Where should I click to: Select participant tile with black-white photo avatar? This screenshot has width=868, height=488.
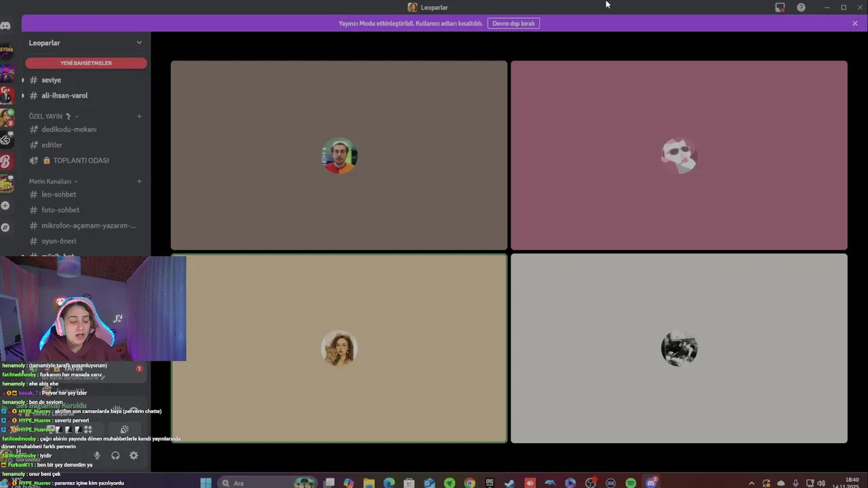[679, 348]
